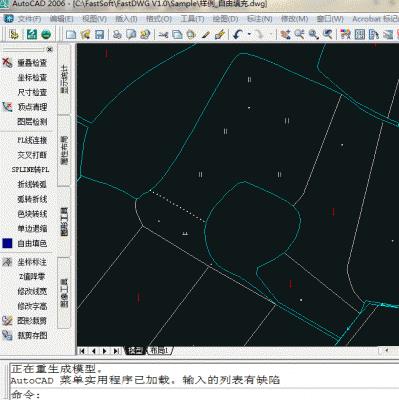Expand the Redo history dropdown arrow
Screen dimensions: 399x400
[270, 34]
